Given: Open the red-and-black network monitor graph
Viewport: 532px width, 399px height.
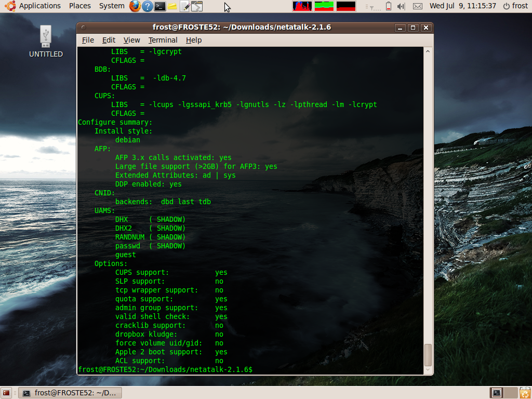Looking at the screenshot, I should tap(345, 6).
